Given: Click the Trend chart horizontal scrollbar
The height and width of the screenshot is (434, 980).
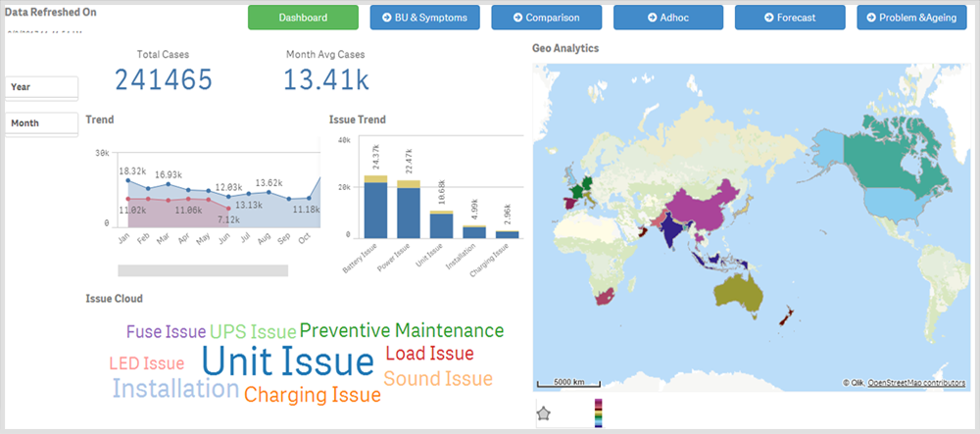Looking at the screenshot, I should [x=203, y=270].
